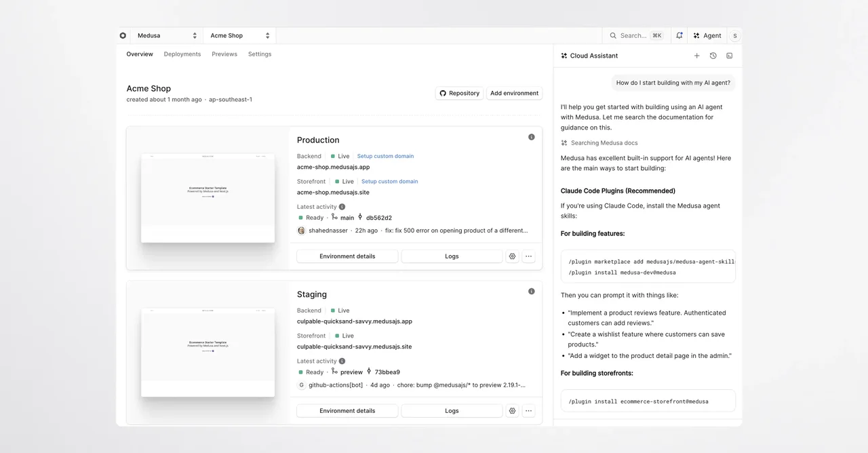Click the Acme Shop page title
The image size is (868, 453).
[149, 88]
